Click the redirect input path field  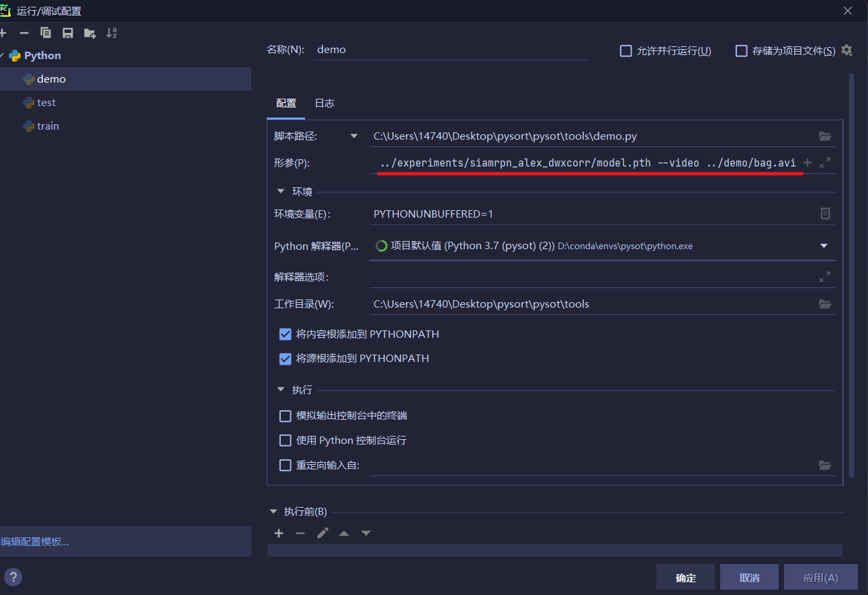pos(593,465)
